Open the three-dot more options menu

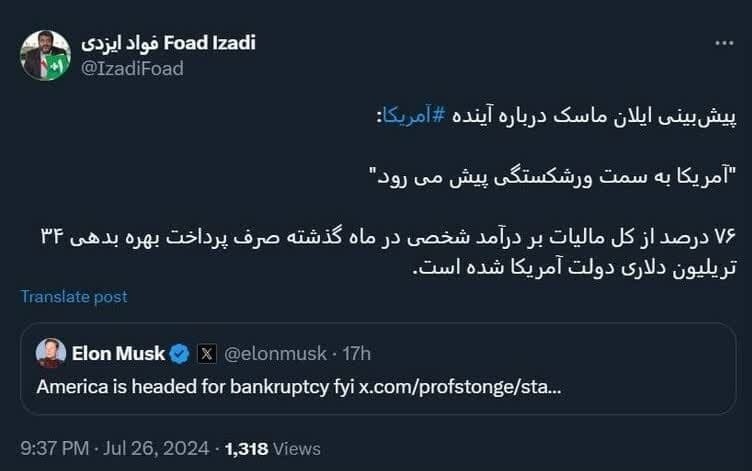[725, 44]
